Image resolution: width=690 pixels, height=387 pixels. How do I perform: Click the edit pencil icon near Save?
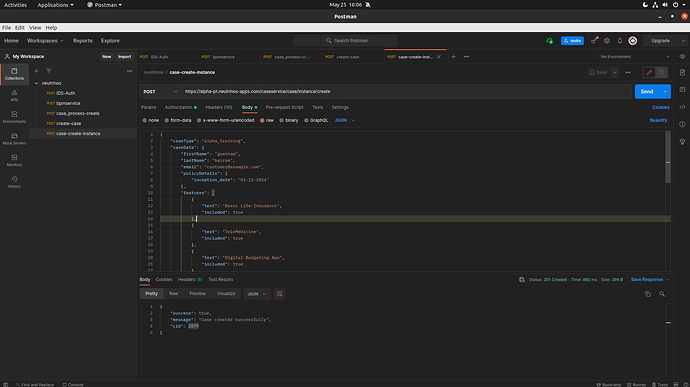click(x=649, y=72)
